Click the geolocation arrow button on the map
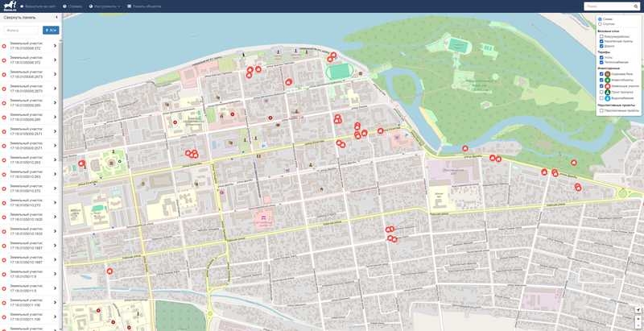 638,310
